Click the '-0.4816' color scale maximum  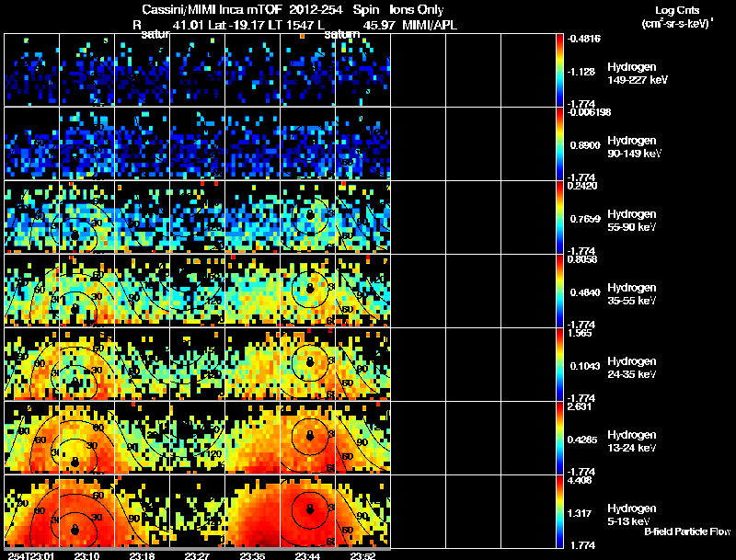coord(583,39)
